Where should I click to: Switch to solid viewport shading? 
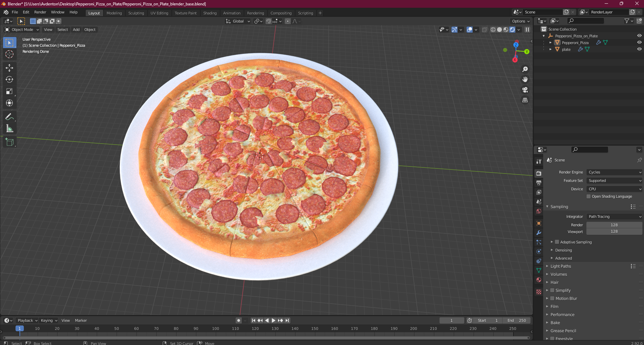point(499,30)
